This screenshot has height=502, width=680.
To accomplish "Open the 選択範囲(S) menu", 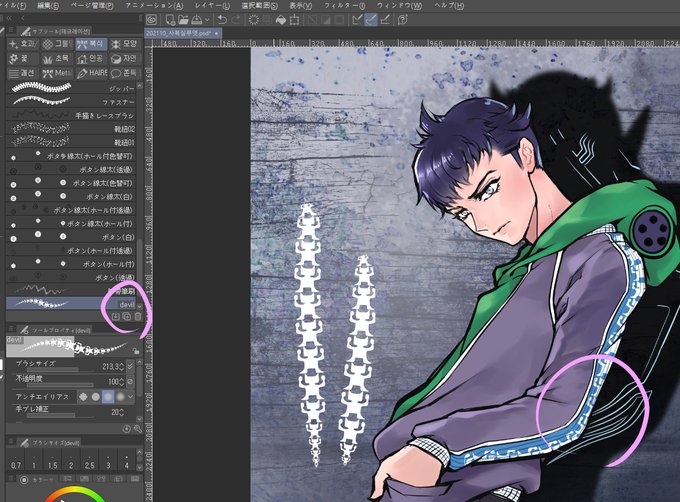I will (260, 6).
